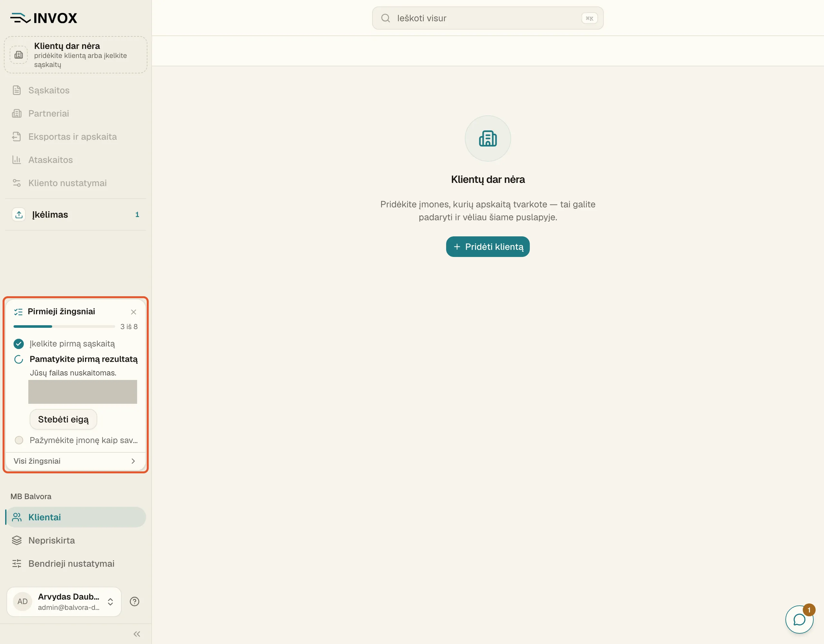
Task: Click the Stebėti eigą button
Action: pos(63,419)
